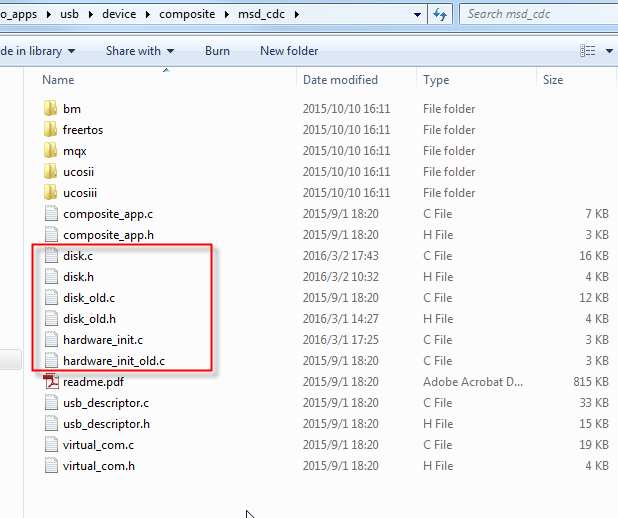Click the 16 KB size of disk.c

click(x=594, y=255)
